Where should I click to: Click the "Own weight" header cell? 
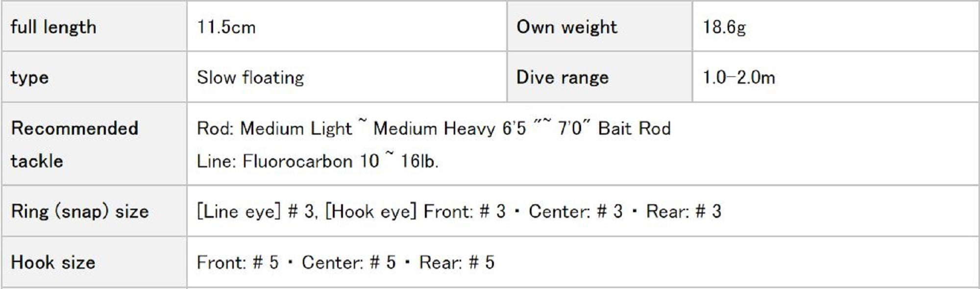tap(566, 27)
